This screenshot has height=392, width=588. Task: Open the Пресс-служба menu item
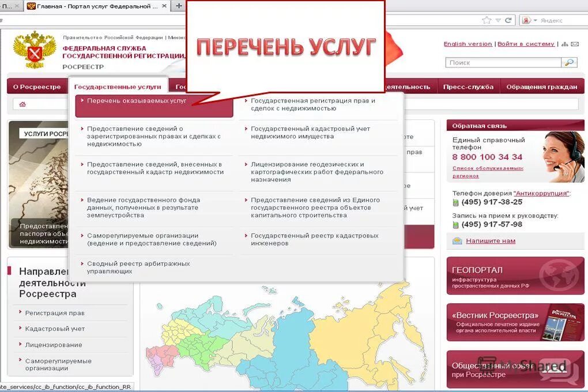pos(468,86)
